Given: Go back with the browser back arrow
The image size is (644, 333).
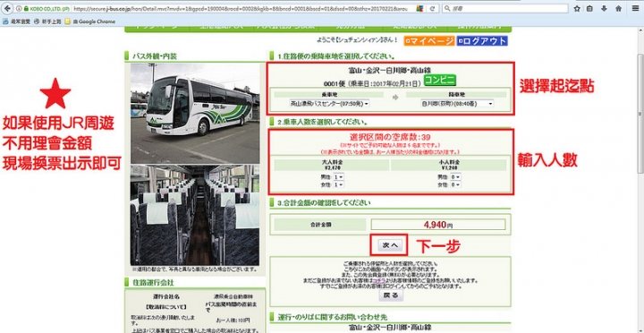Looking at the screenshot, I should [x=7, y=8].
